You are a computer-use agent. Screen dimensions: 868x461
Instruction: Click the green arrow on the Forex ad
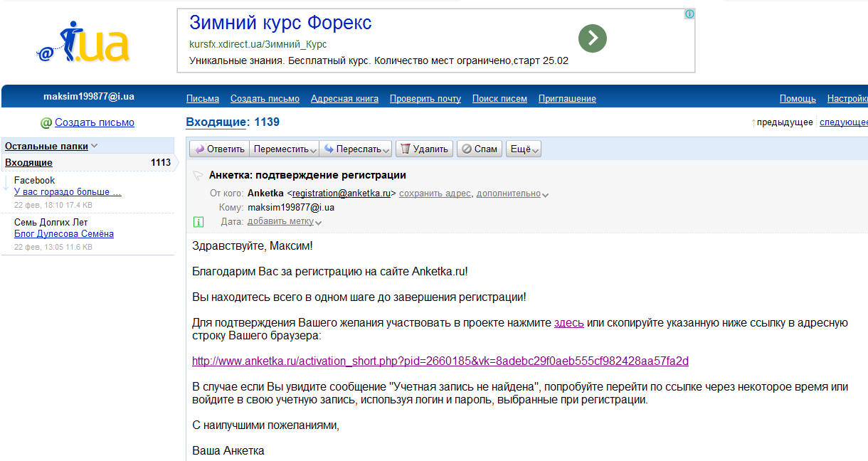coord(592,38)
